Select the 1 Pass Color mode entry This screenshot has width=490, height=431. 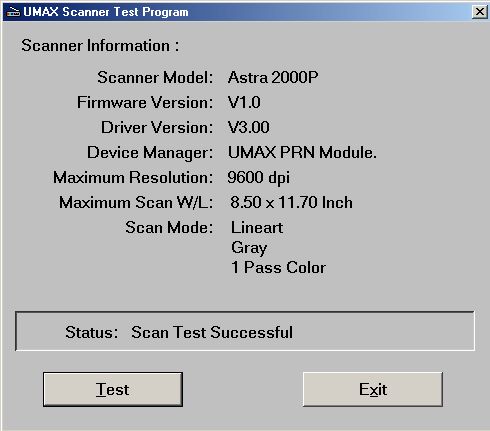(x=278, y=267)
